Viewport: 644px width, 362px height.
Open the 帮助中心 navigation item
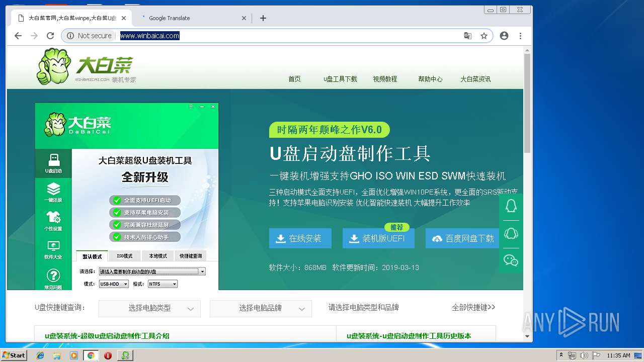coord(430,79)
